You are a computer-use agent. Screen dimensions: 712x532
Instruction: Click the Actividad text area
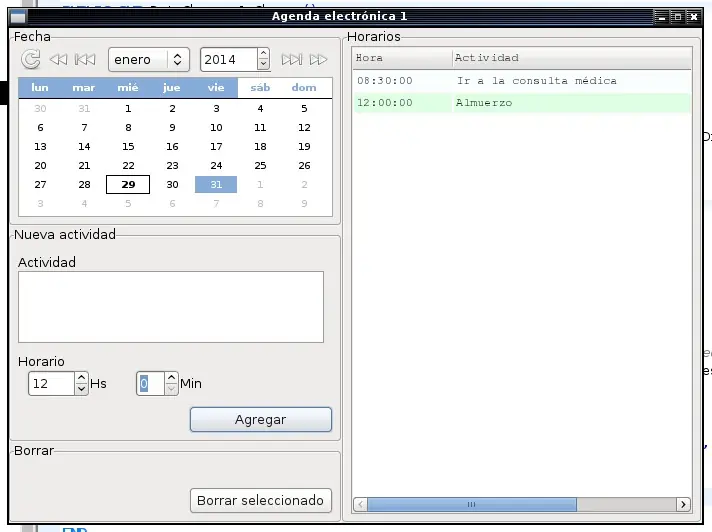tap(171, 307)
